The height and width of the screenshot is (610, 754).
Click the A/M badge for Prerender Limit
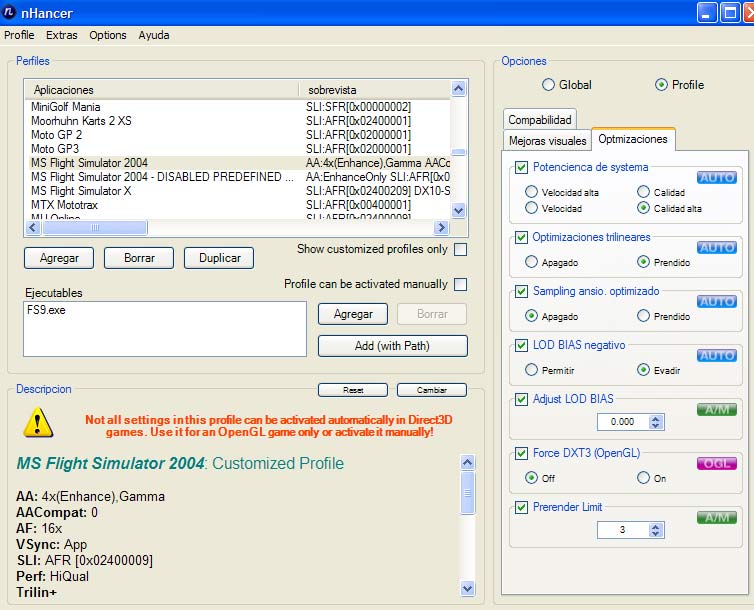tap(716, 517)
